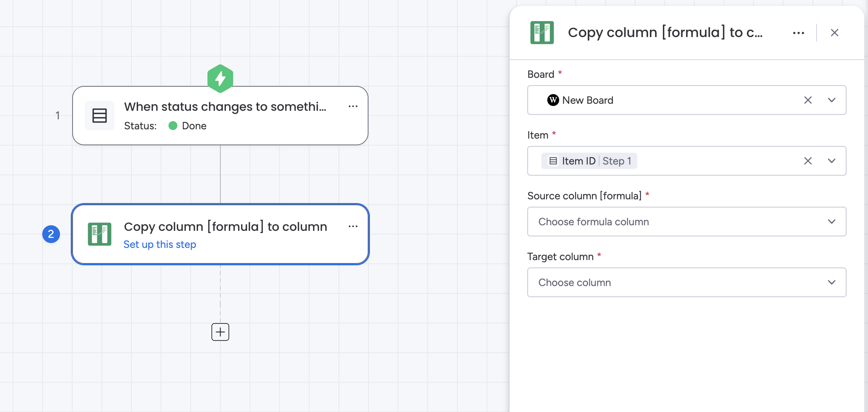Click the status trigger list icon
868x412 pixels.
pos(99,116)
